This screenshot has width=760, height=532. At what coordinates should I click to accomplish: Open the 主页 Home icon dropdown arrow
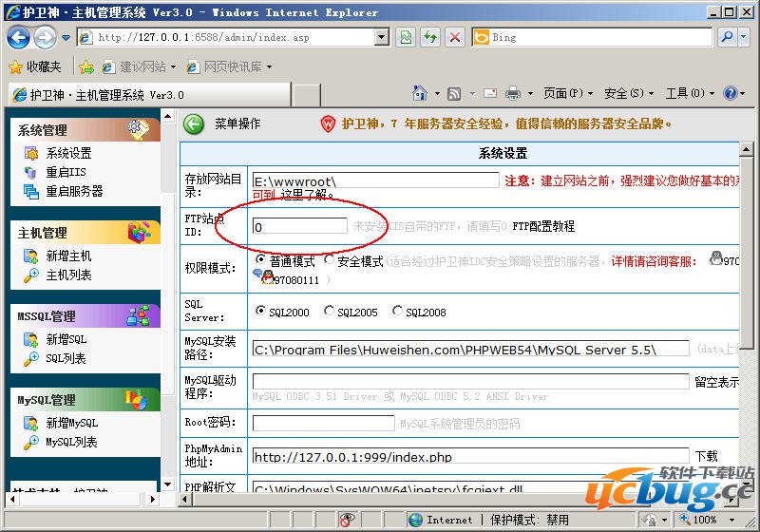pos(437,93)
